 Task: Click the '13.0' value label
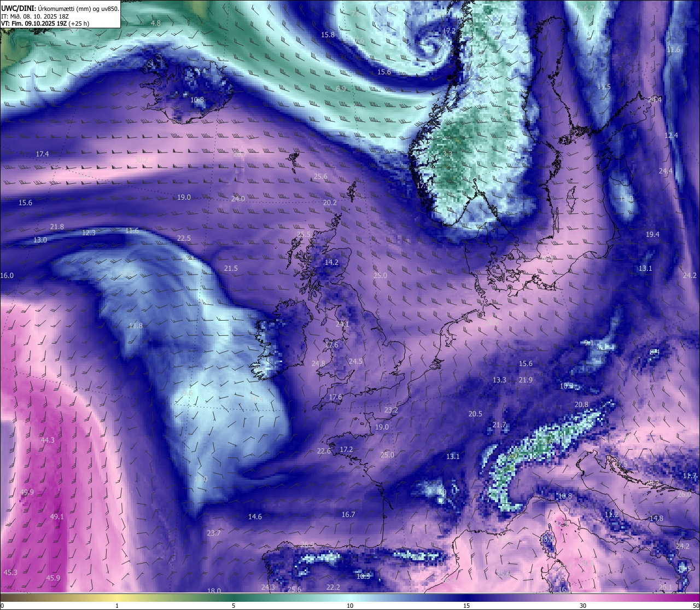pyautogui.click(x=40, y=240)
